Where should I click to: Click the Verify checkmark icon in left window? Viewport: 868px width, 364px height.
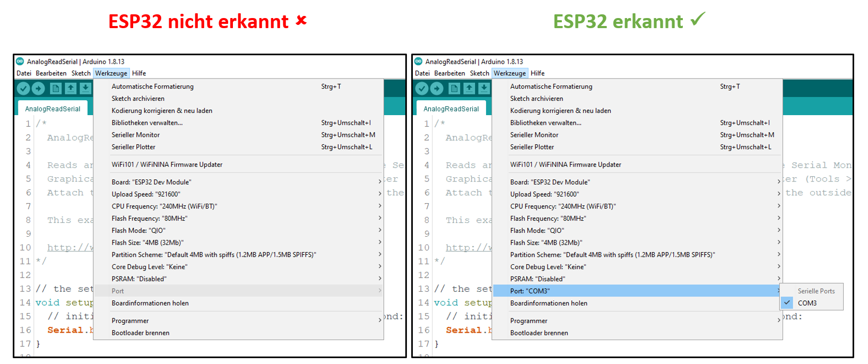[x=23, y=89]
